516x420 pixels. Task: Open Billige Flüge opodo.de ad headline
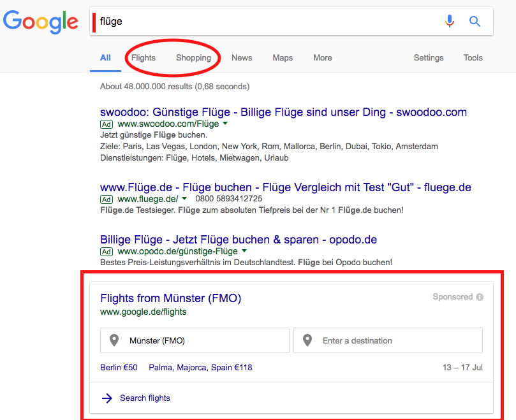[239, 240]
